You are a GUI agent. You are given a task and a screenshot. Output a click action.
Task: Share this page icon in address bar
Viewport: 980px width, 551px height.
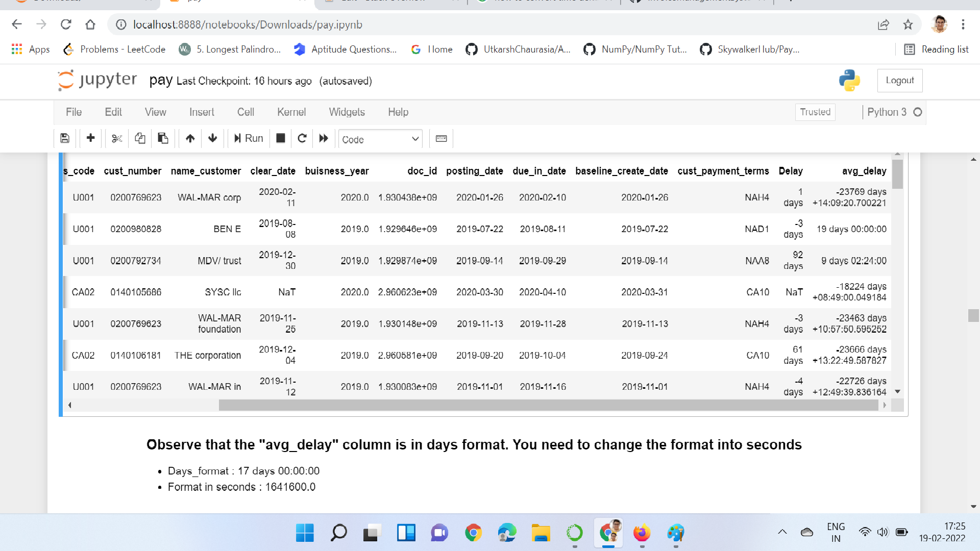point(884,24)
